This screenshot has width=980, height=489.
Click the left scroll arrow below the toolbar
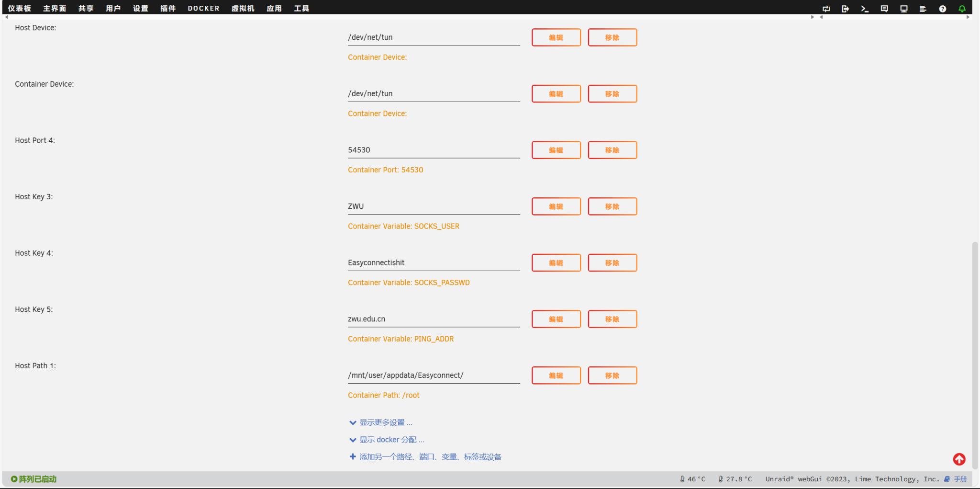pyautogui.click(x=7, y=16)
